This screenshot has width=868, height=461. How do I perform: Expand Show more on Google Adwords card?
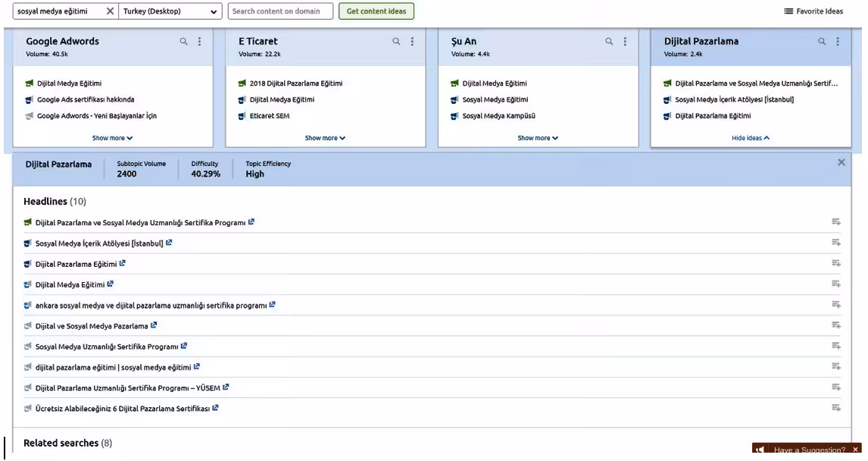(x=112, y=138)
